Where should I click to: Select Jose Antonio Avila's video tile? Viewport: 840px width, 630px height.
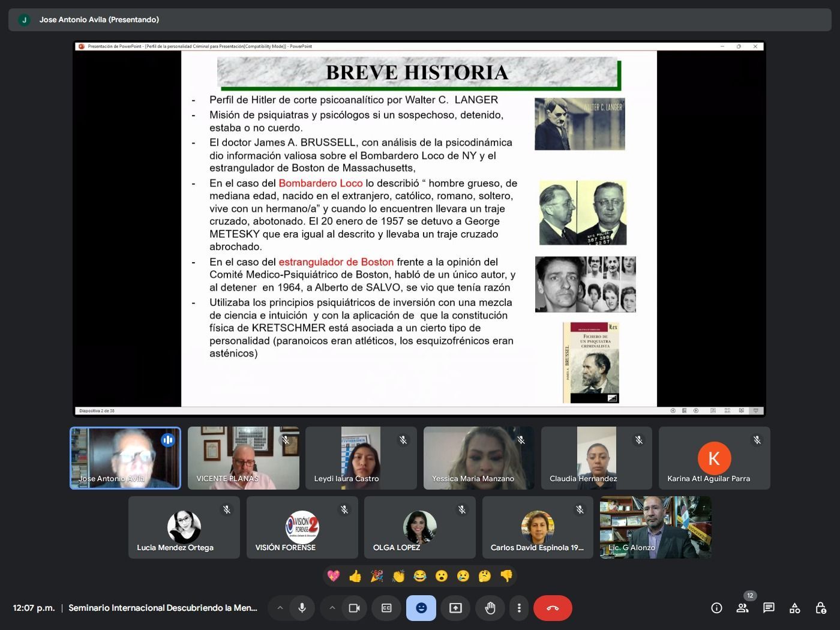tap(125, 458)
